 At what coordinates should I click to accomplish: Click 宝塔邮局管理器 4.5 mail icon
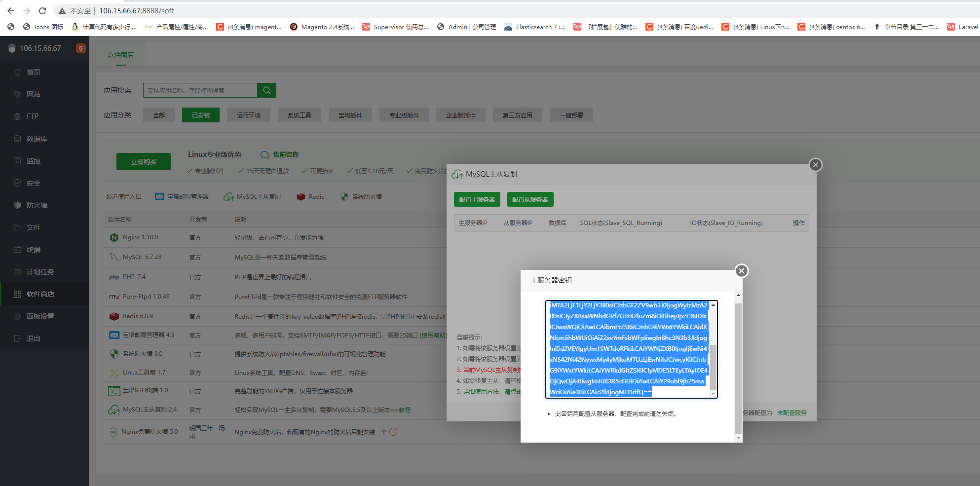pyautogui.click(x=114, y=335)
